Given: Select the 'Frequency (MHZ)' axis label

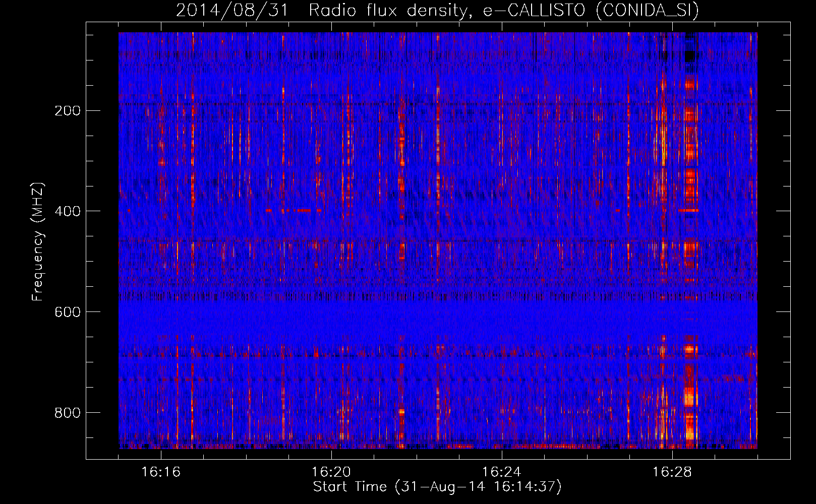Looking at the screenshot, I should [38, 241].
